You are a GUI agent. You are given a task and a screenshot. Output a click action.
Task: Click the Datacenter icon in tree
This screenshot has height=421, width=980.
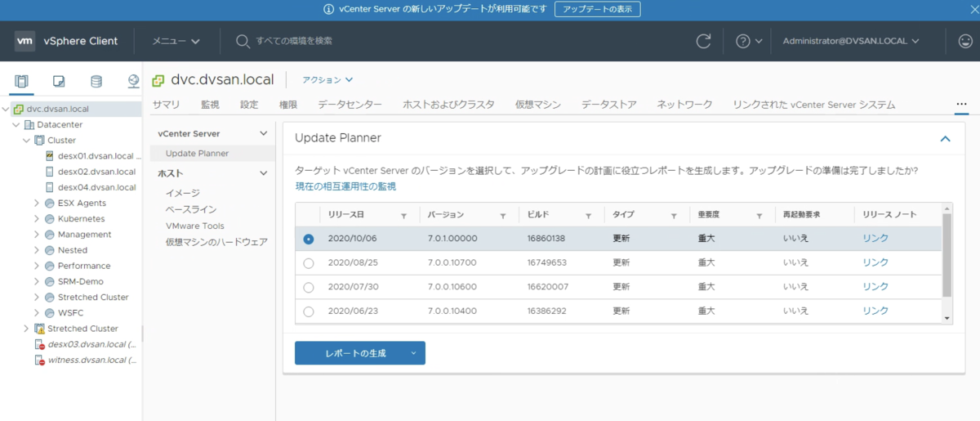pyautogui.click(x=29, y=125)
